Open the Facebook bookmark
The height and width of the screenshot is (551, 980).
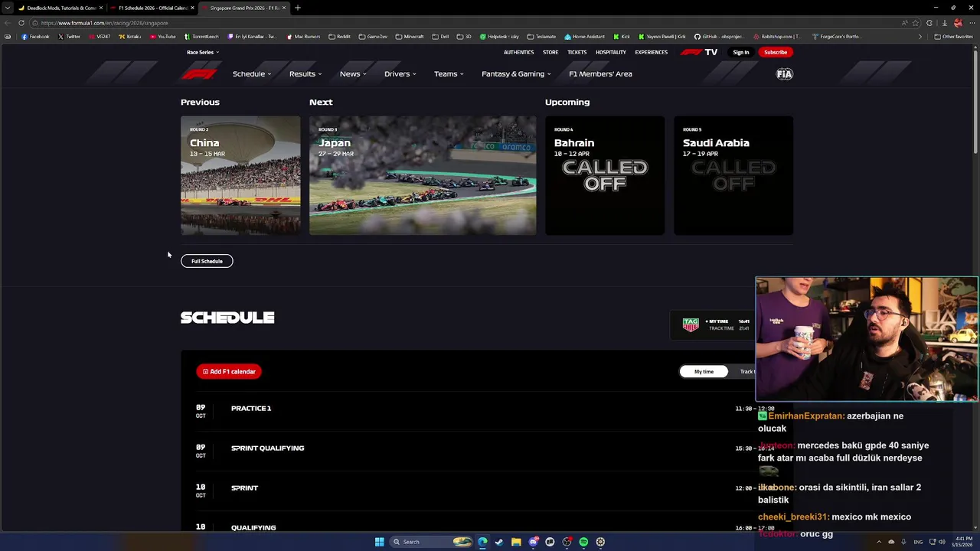click(x=35, y=37)
